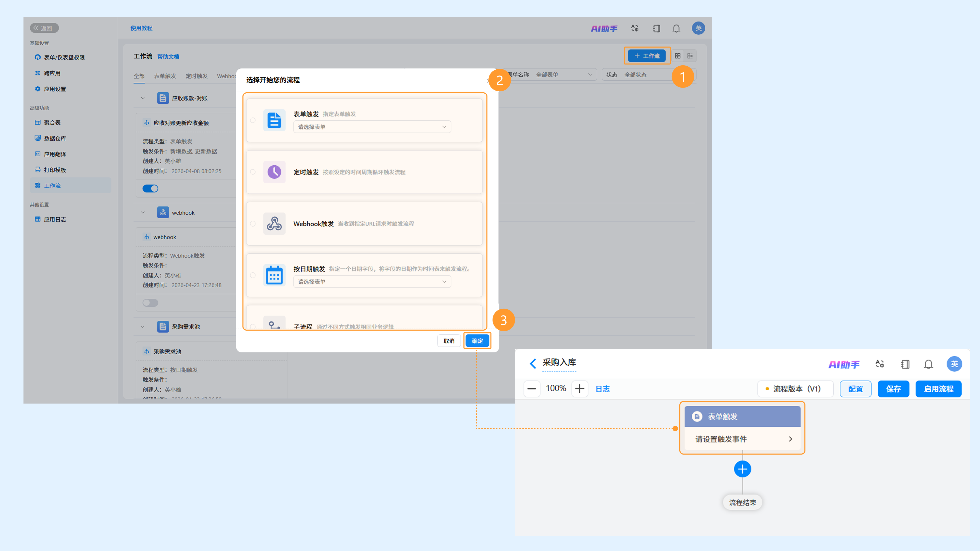
Task: Click flow icon beside 应收对账更新应收金额
Action: [146, 123]
